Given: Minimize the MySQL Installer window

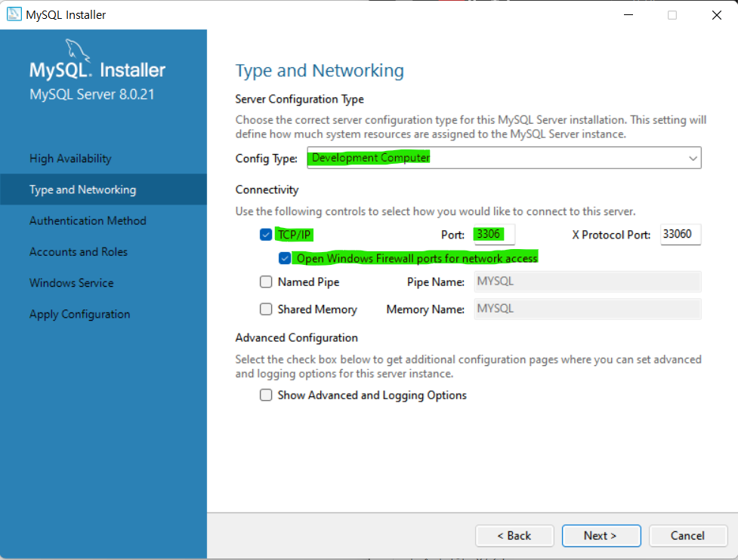Looking at the screenshot, I should (x=628, y=15).
